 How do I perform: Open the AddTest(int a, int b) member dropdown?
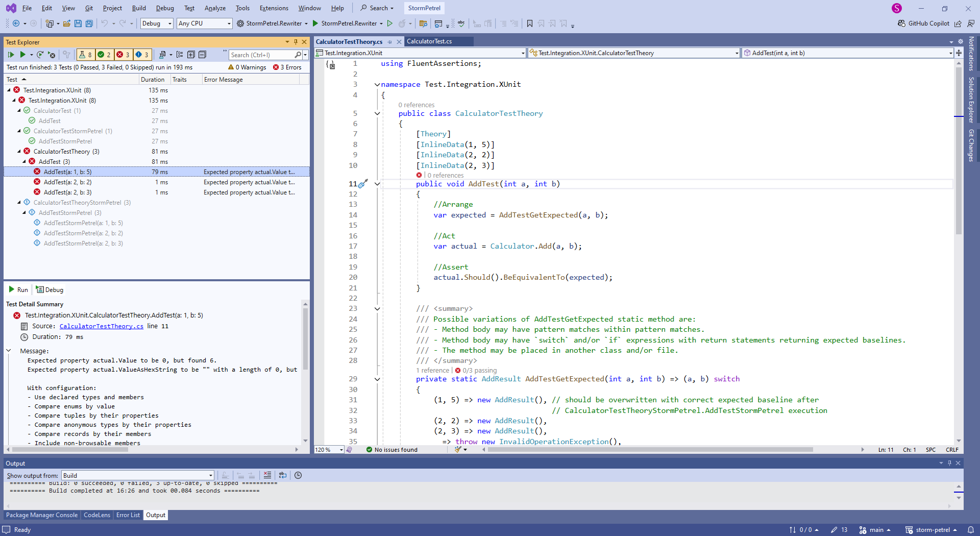tap(848, 53)
